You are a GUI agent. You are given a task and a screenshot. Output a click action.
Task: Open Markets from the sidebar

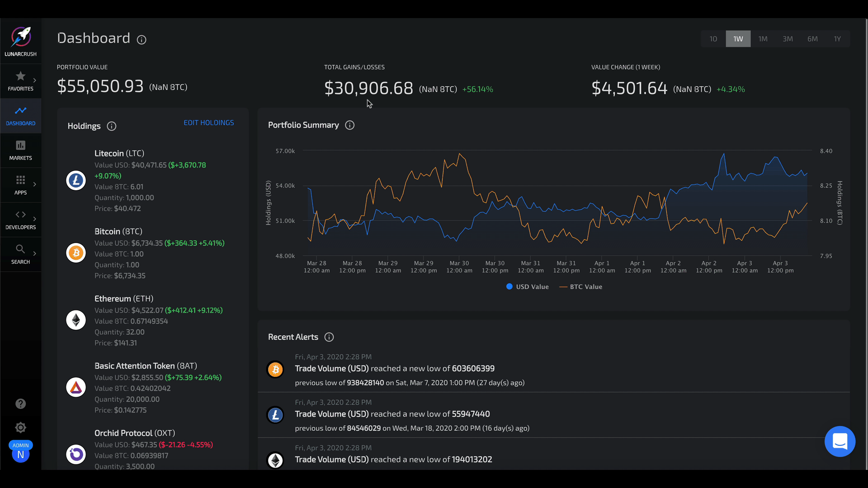[20, 150]
